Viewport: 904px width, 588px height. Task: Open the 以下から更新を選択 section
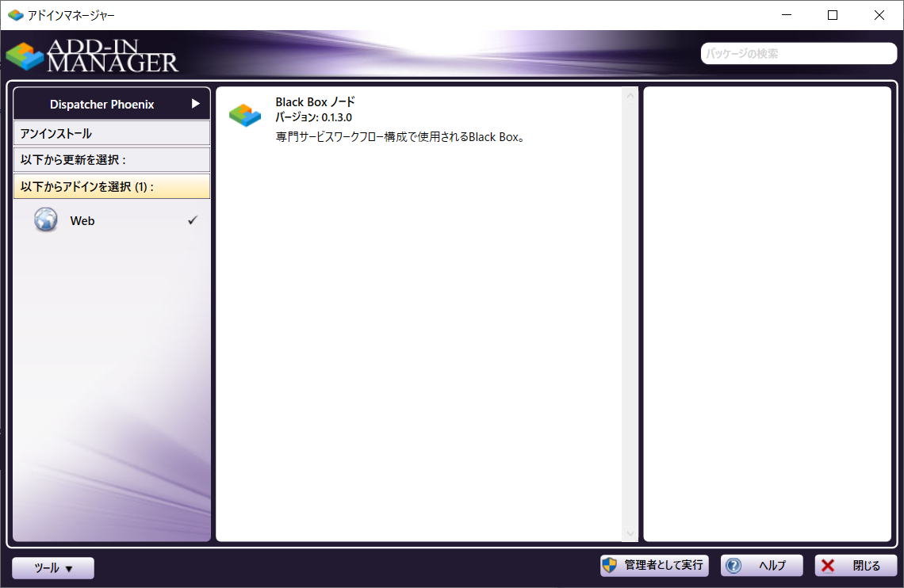[112, 159]
